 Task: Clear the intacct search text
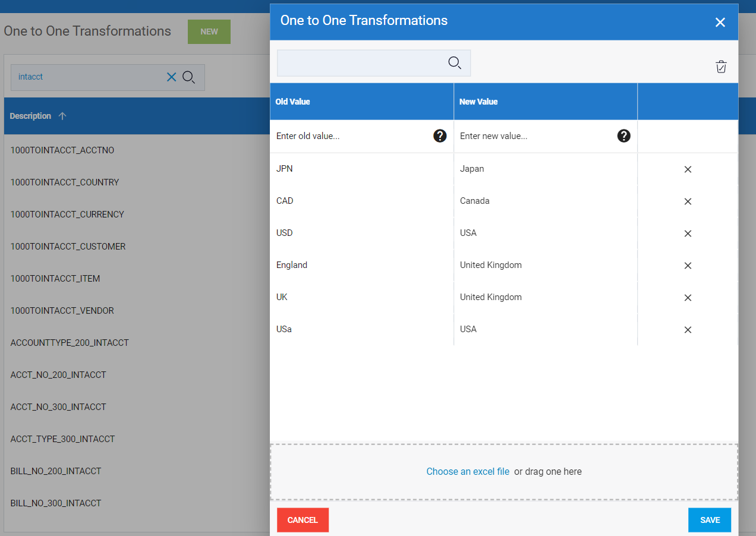click(171, 77)
